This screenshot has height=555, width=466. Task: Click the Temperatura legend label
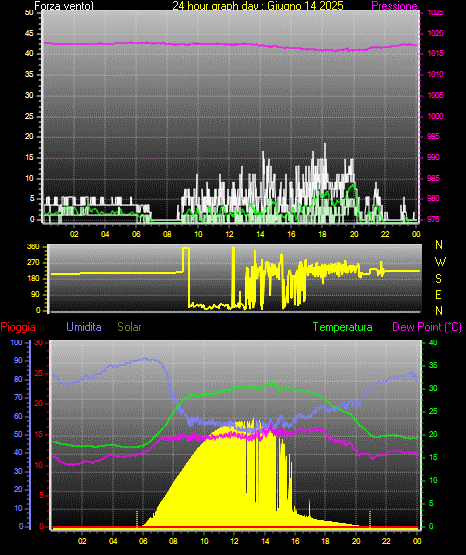point(343,327)
